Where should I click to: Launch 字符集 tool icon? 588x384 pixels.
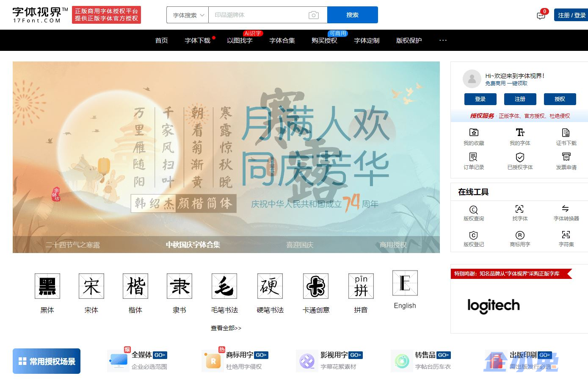566,235
